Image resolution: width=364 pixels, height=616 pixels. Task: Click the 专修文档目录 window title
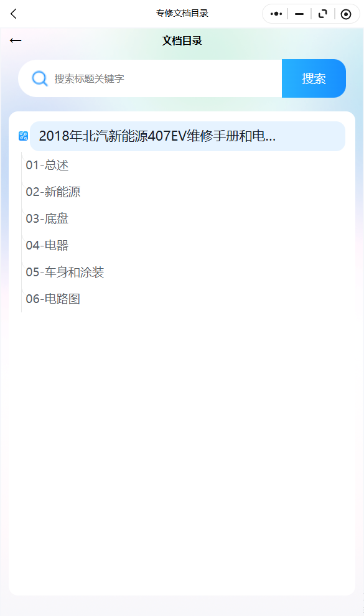coord(182,13)
